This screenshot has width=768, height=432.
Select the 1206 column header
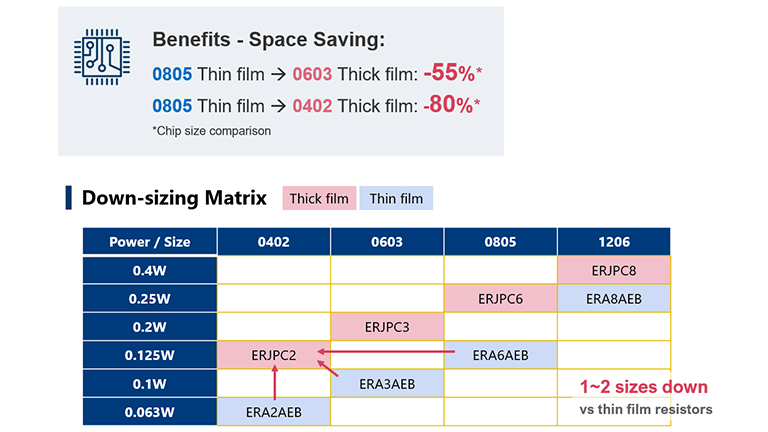[x=613, y=241]
